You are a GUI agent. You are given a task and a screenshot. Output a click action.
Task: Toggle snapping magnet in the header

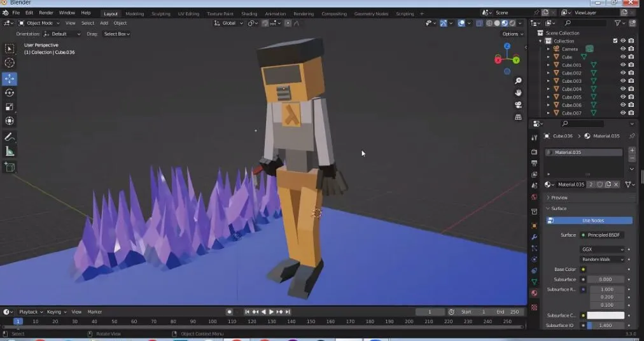(x=265, y=23)
